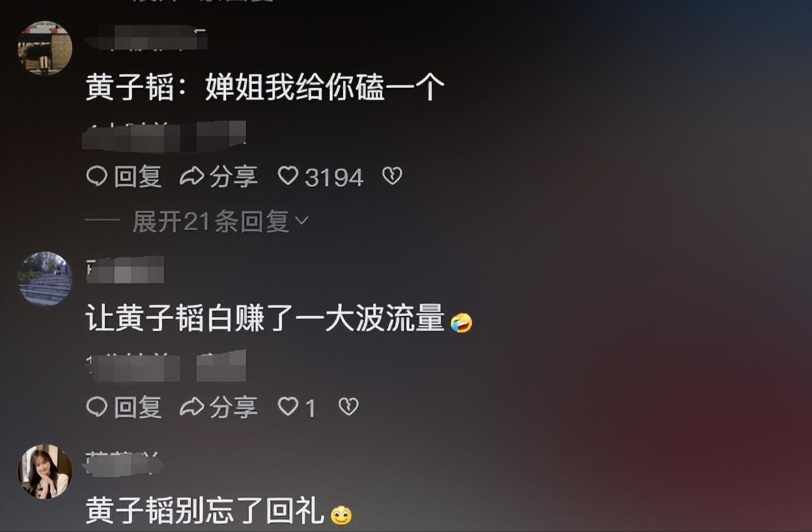Screen dimensions: 812x532
Task: Dislike the 3194-like comment via broken heart
Action: click(392, 176)
